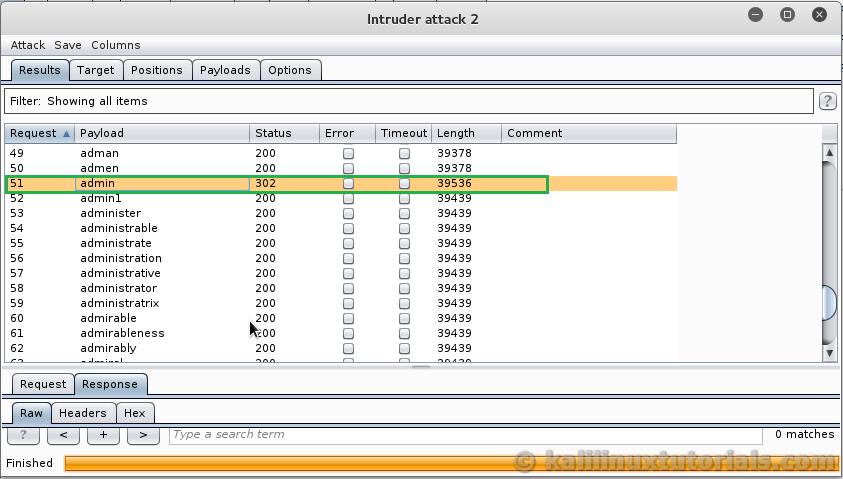
Task: Go to previous search match
Action: (63, 435)
